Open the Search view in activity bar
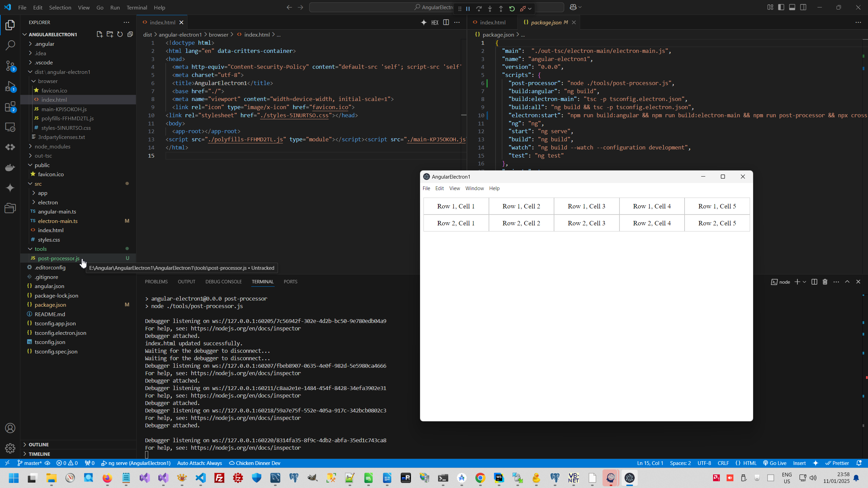The height and width of the screenshot is (488, 868). coord(10,45)
